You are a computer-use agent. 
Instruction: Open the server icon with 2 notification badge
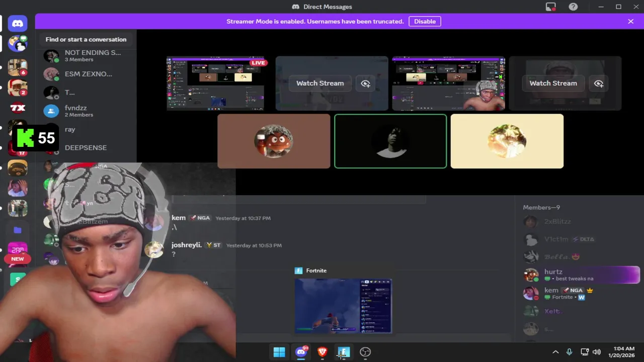[x=18, y=87]
